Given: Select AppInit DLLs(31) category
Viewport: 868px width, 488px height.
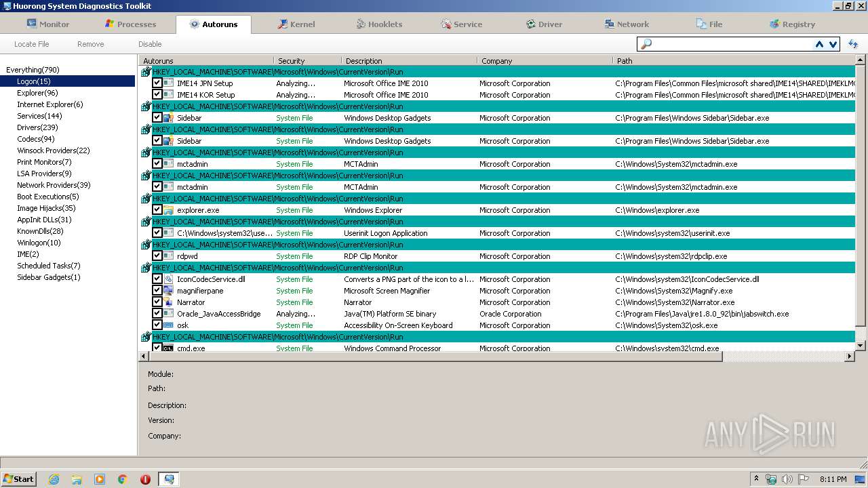Looking at the screenshot, I should pos(44,220).
